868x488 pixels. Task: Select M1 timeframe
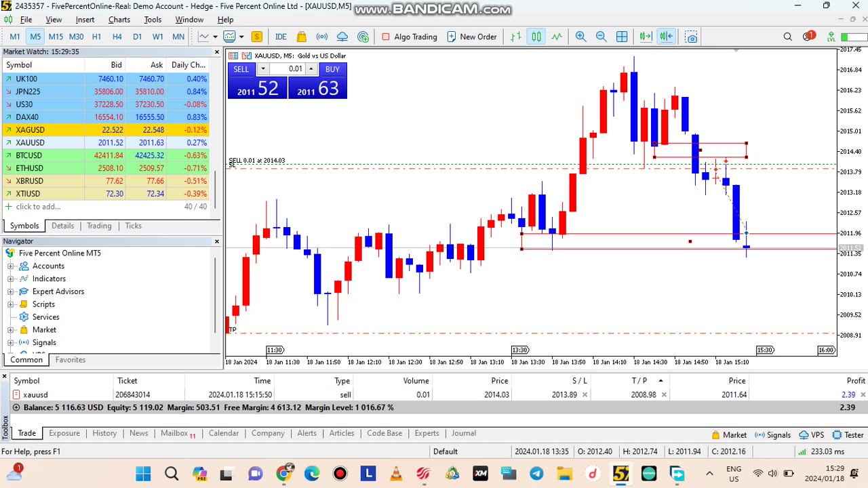click(x=15, y=37)
